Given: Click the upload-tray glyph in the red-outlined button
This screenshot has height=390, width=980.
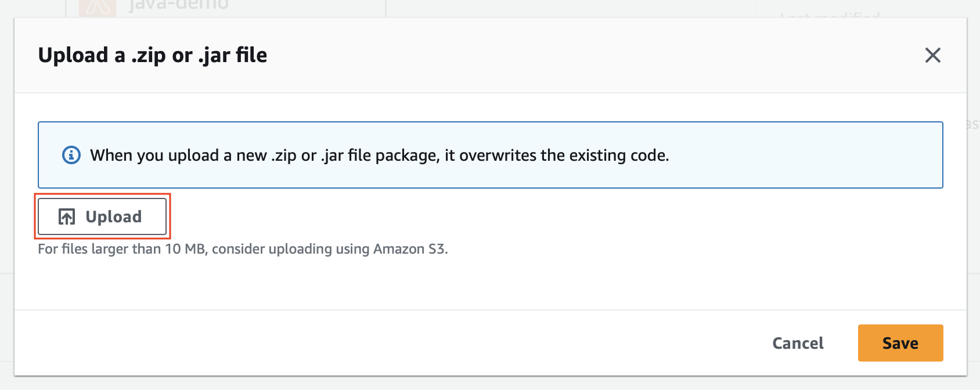Looking at the screenshot, I should point(66,216).
